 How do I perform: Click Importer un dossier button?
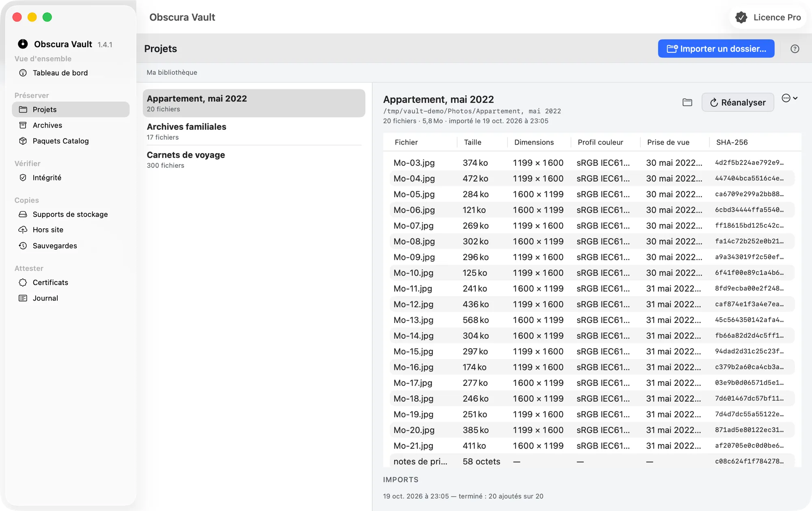point(716,49)
